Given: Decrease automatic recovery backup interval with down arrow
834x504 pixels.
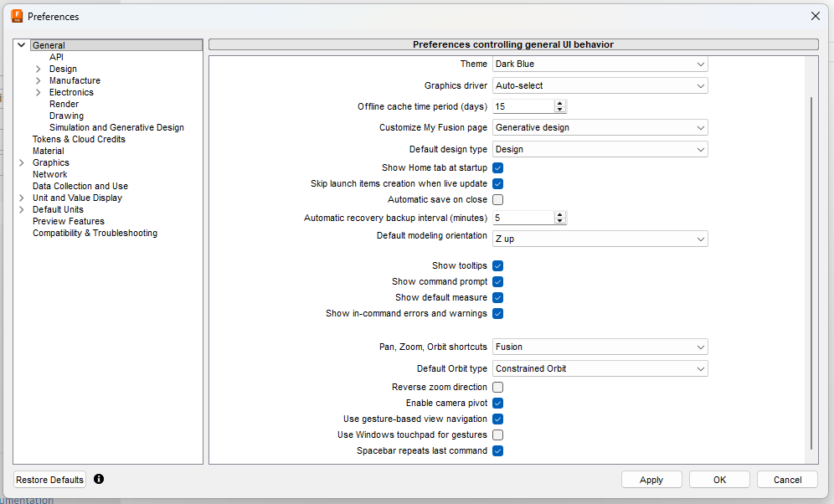Looking at the screenshot, I should pos(560,221).
